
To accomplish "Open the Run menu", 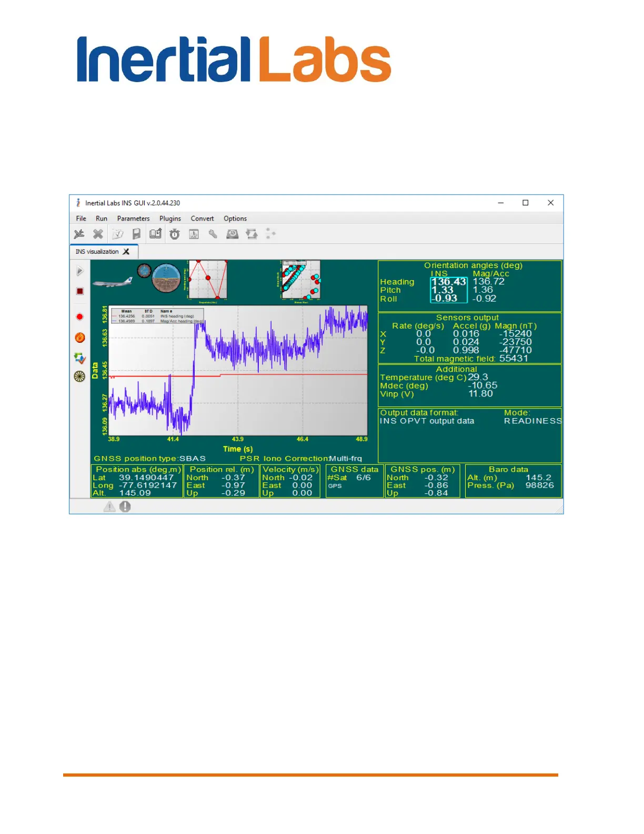I will click(102, 219).
